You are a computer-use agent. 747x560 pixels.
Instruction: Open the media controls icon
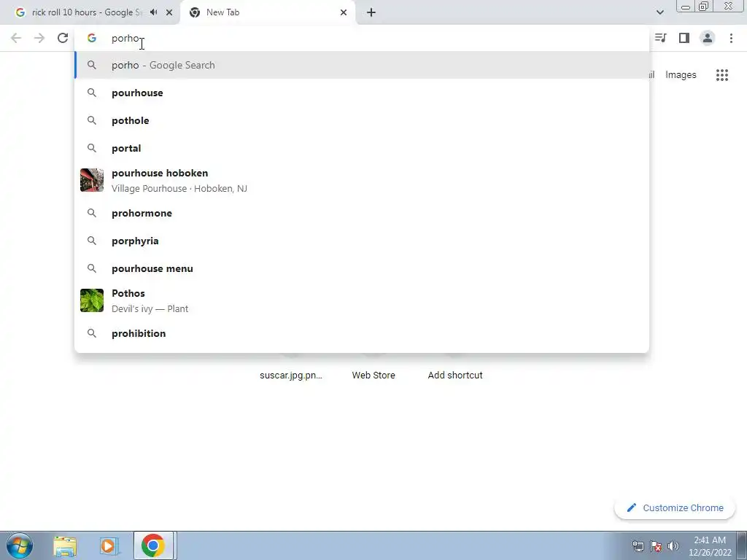click(x=660, y=38)
